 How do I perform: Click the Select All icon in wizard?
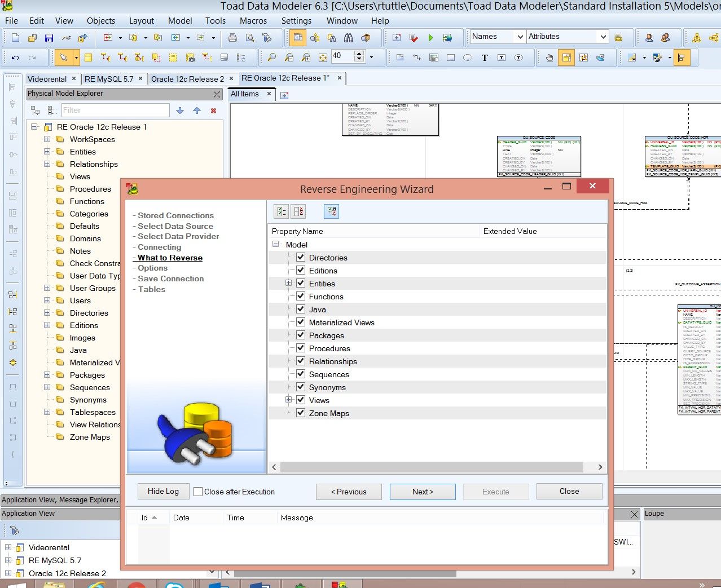[x=281, y=211]
